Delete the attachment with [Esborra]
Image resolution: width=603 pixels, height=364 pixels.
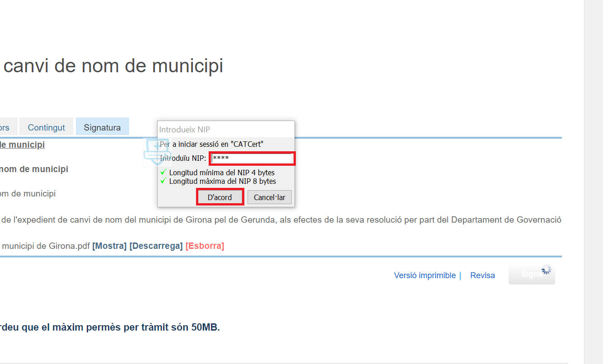click(205, 246)
